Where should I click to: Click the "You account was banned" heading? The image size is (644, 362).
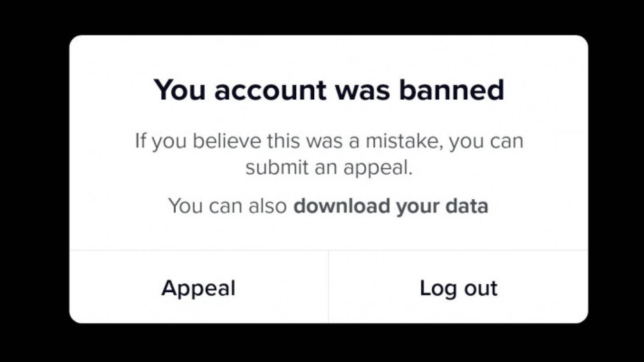(329, 90)
